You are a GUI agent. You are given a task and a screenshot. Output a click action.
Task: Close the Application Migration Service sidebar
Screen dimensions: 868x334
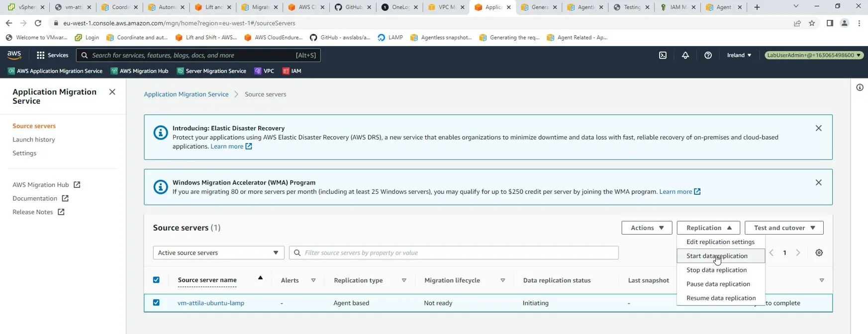click(112, 92)
